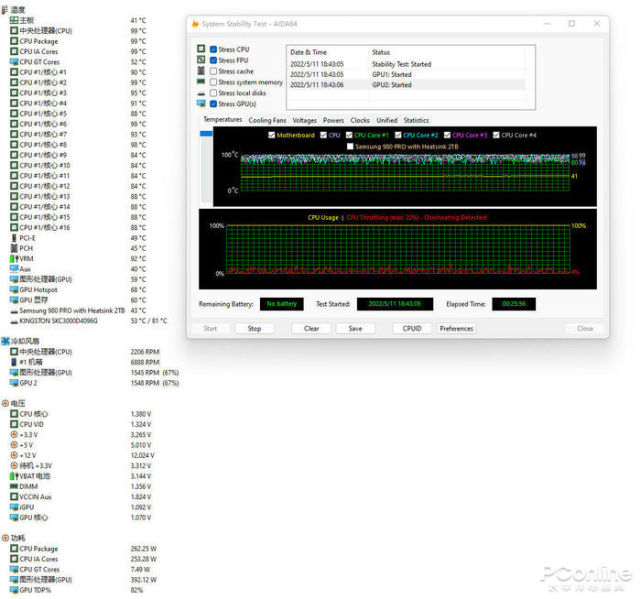Toggle CPU Core #4 graph checkbox
This screenshot has height=599, width=641.
pyautogui.click(x=496, y=135)
